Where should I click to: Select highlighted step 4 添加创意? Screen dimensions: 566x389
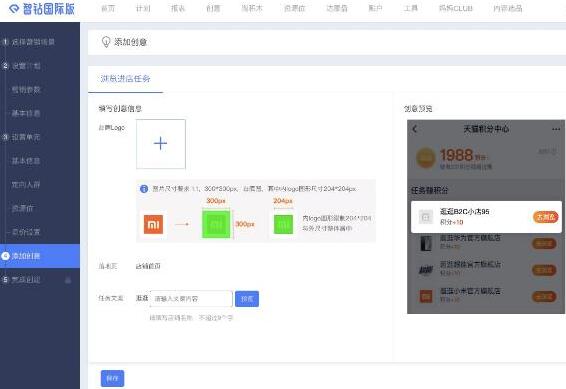tap(40, 256)
